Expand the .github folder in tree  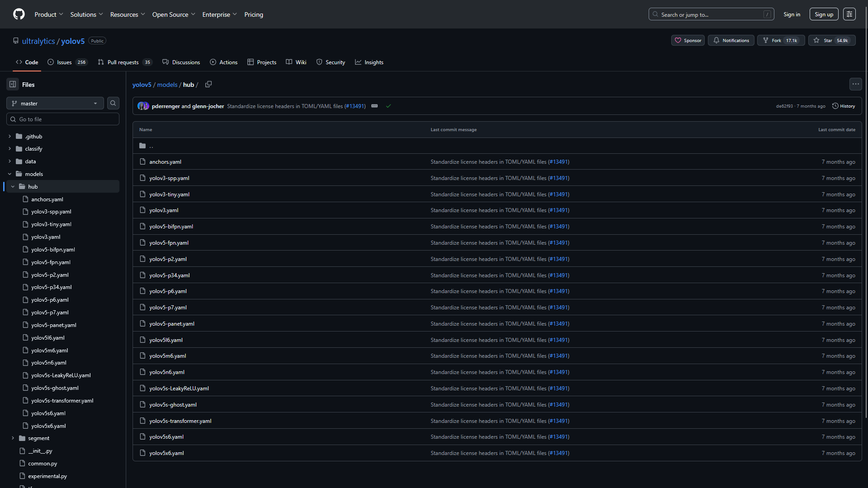(x=9, y=136)
